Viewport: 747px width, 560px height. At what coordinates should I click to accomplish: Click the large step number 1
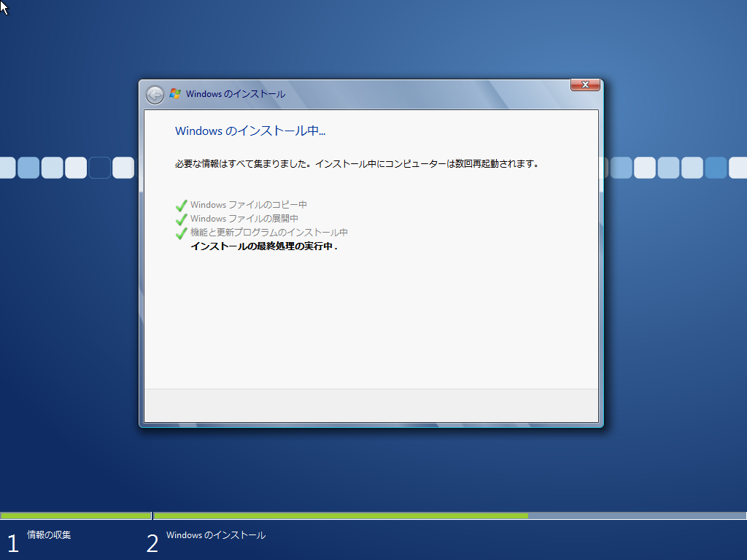click(13, 544)
